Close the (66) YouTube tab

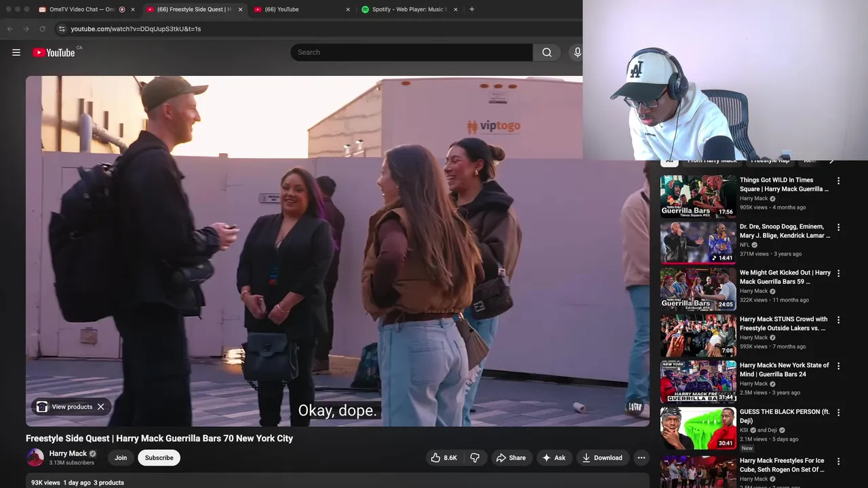point(348,9)
